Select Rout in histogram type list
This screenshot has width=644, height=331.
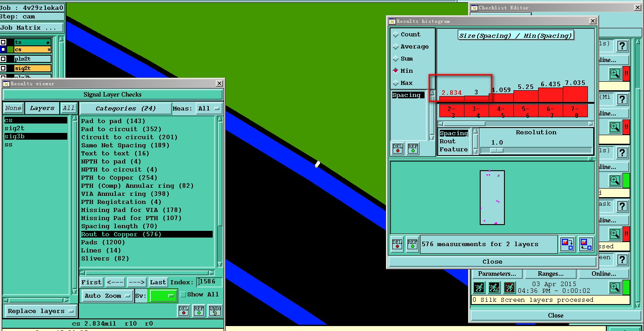click(x=447, y=141)
